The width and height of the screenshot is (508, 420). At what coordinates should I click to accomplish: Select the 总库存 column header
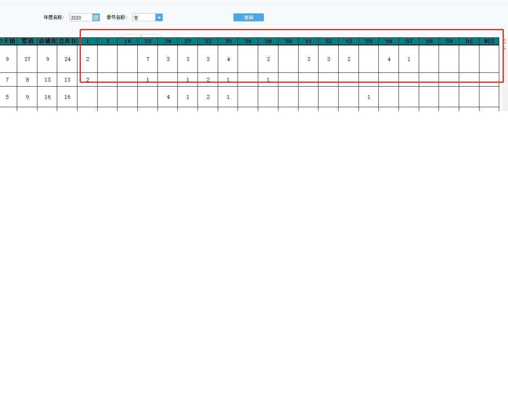point(67,41)
